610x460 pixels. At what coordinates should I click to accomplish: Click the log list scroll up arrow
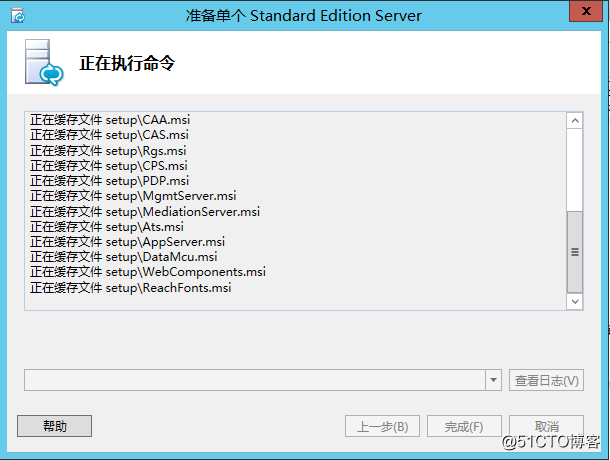point(575,121)
